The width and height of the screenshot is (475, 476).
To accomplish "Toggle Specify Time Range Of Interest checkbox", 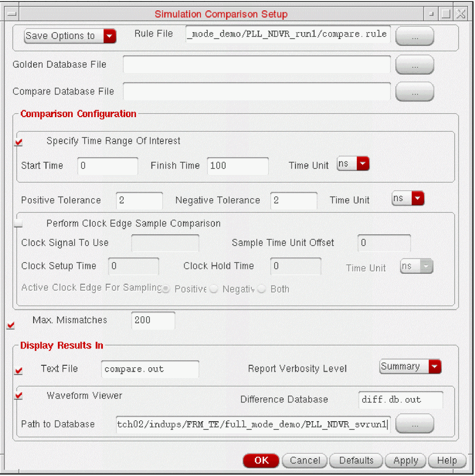I will click(x=19, y=142).
